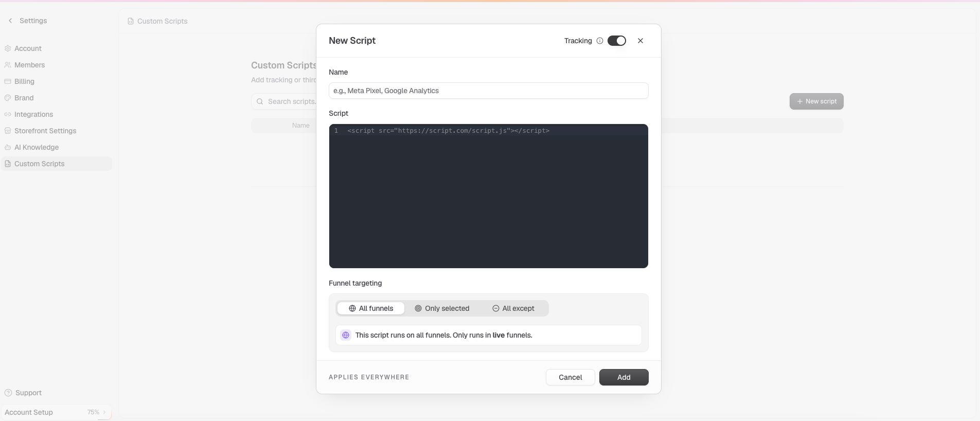Click the Custom Scripts breadcrumb at top
This screenshot has width=980, height=421.
coord(162,21)
